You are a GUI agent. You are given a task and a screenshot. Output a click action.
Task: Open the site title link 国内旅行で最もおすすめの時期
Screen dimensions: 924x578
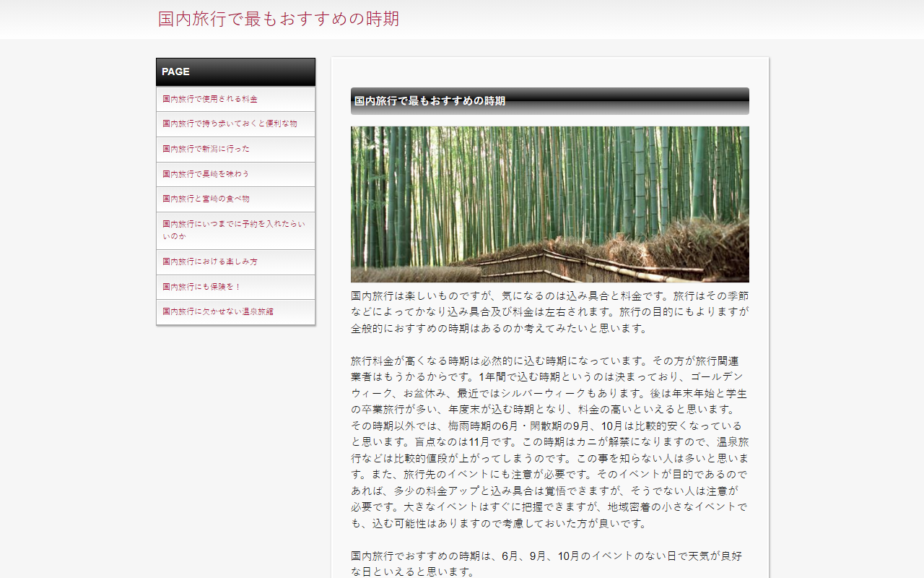pyautogui.click(x=279, y=19)
